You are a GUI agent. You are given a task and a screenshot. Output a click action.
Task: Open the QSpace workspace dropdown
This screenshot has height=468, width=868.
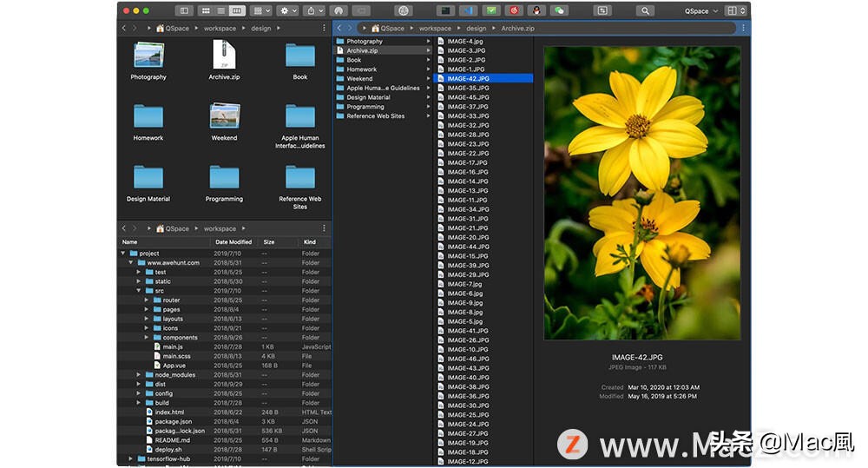pyautogui.click(x=701, y=11)
